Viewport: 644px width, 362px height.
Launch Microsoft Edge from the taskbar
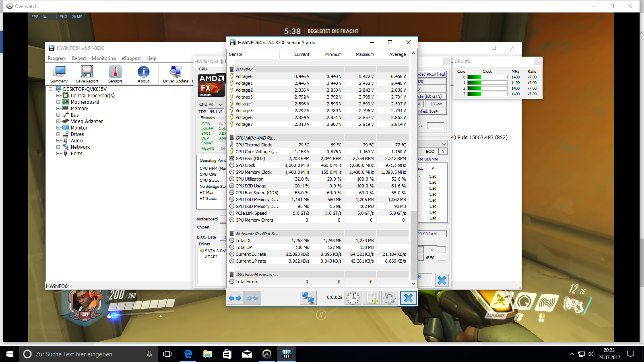(x=188, y=354)
